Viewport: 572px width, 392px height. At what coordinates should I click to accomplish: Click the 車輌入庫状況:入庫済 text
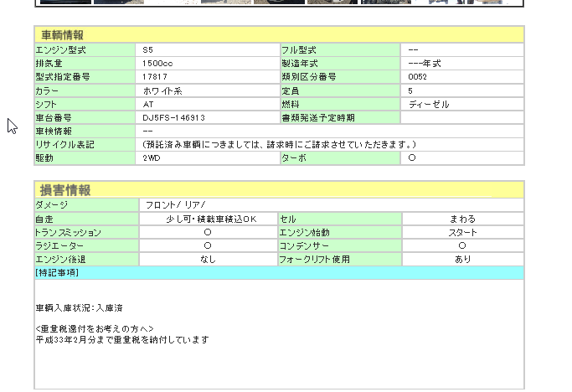point(80,308)
